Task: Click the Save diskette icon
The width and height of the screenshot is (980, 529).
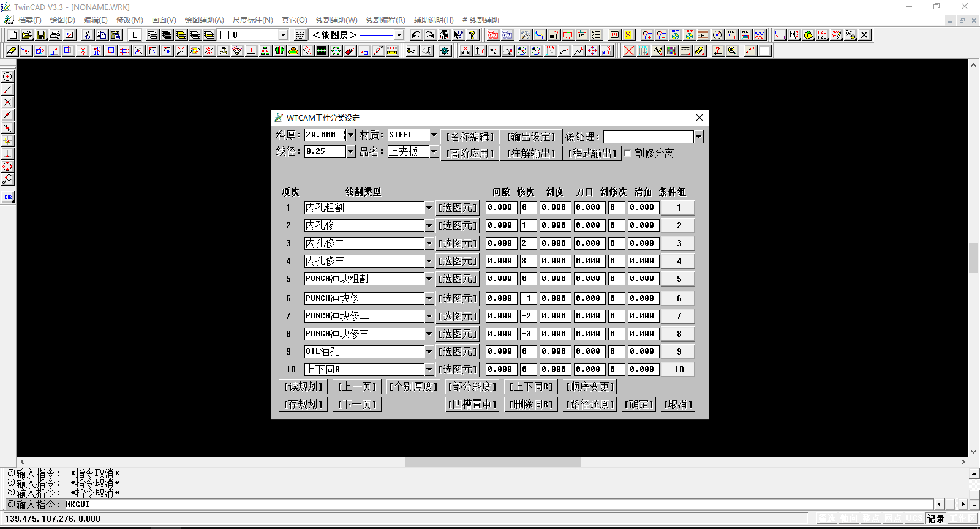Action: (41, 35)
